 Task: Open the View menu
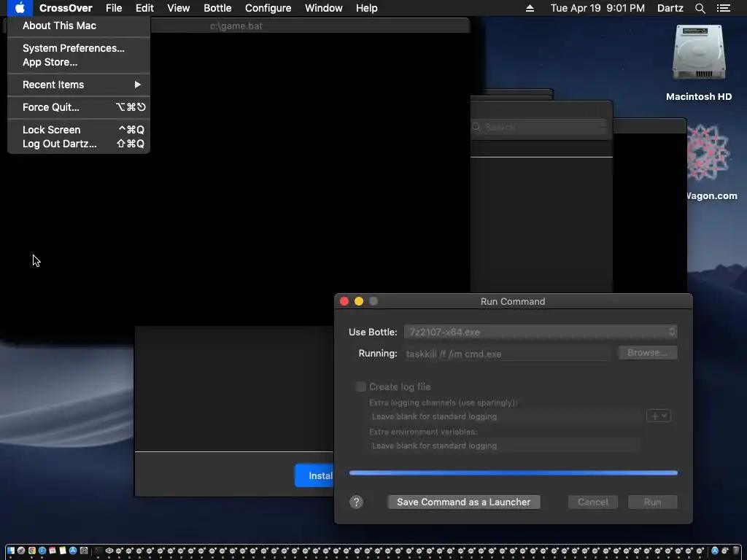point(178,8)
